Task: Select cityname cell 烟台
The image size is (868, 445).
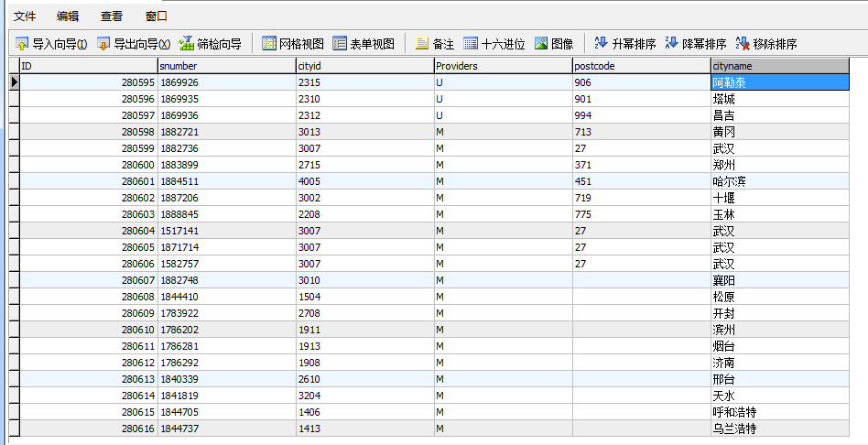Action: [x=780, y=346]
